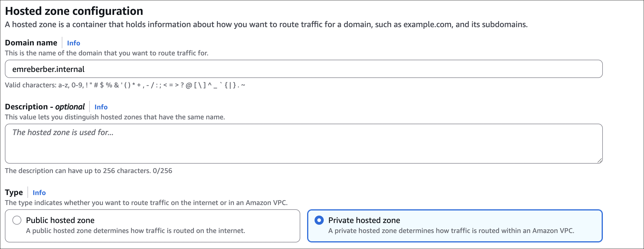Image resolution: width=644 pixels, height=249 pixels.
Task: Click the 'Type' section label
Action: tap(14, 192)
